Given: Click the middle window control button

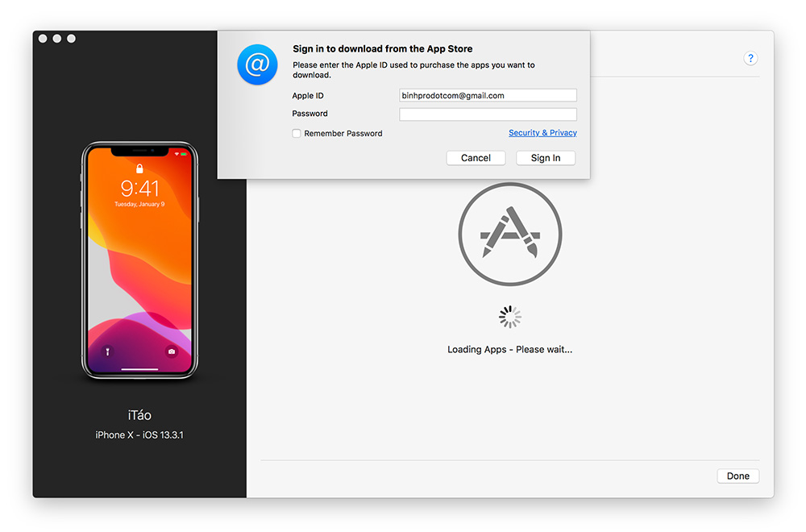Looking at the screenshot, I should pos(57,39).
